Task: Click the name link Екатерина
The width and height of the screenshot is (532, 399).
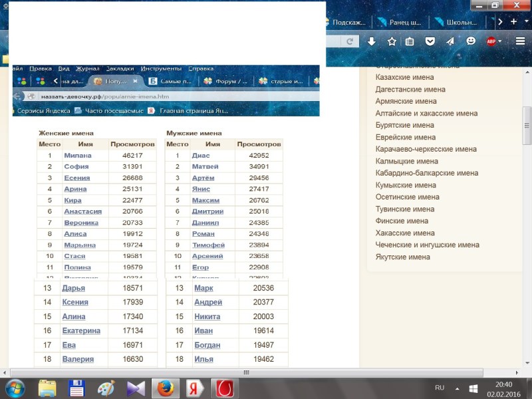Action: 81,331
